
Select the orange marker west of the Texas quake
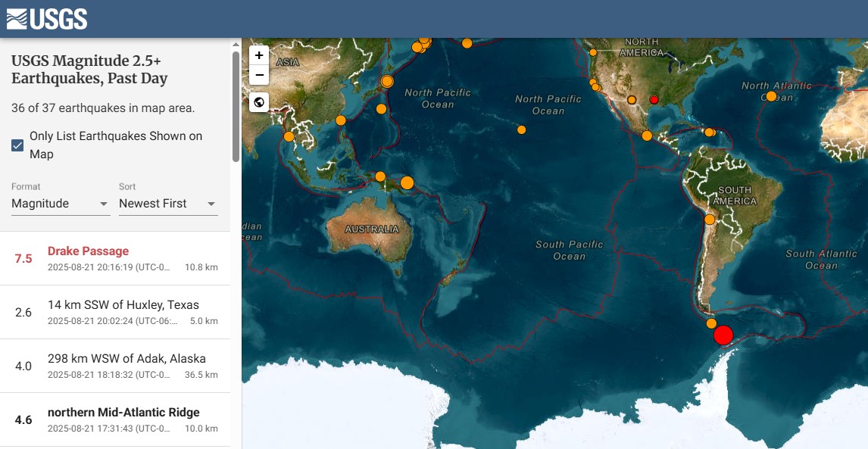coord(632,100)
